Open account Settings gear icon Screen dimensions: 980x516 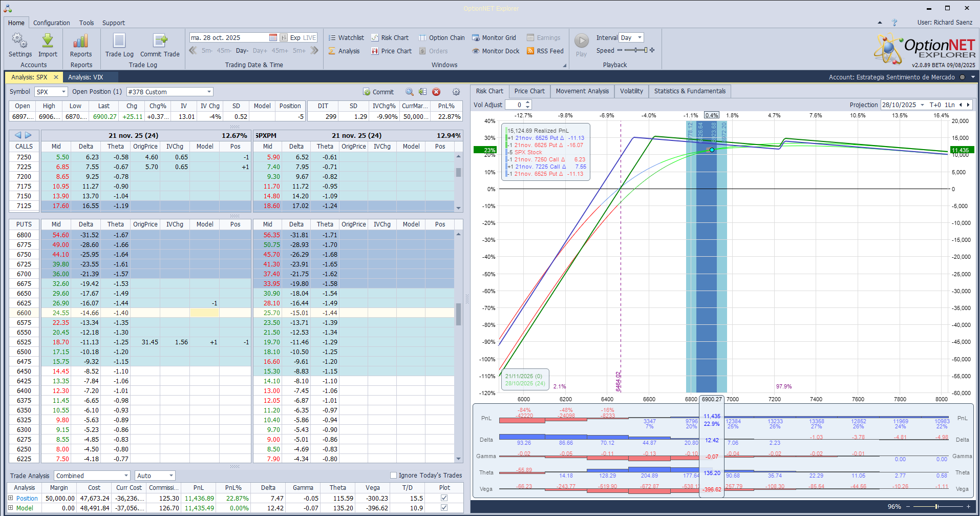coord(20,41)
